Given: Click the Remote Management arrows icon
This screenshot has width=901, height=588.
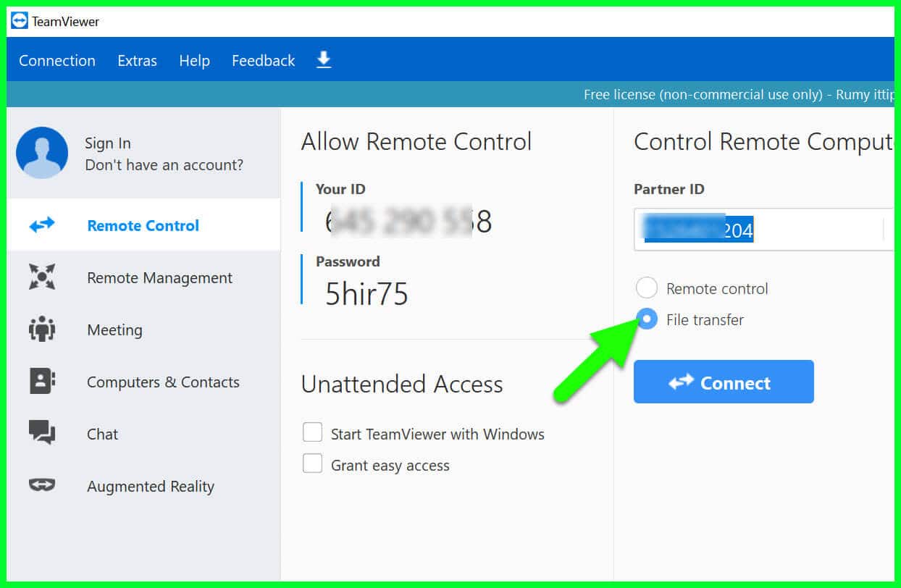Looking at the screenshot, I should pos(42,277).
